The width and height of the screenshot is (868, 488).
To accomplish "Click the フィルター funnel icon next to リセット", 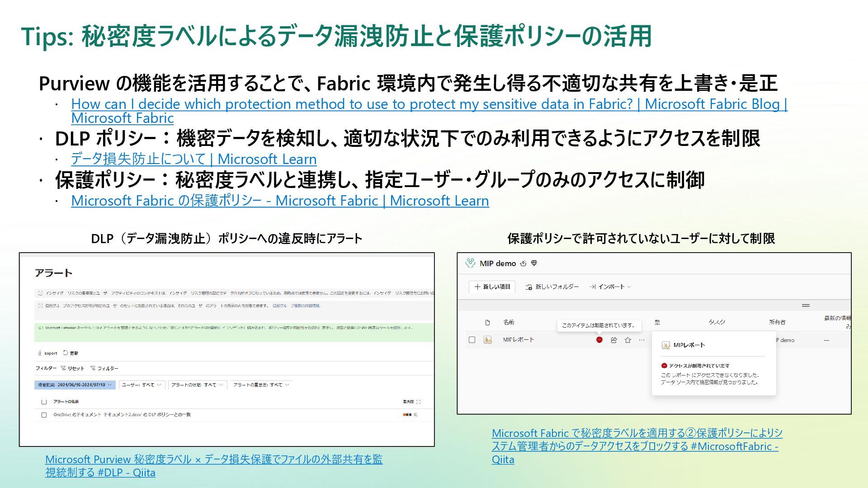I will tap(93, 368).
